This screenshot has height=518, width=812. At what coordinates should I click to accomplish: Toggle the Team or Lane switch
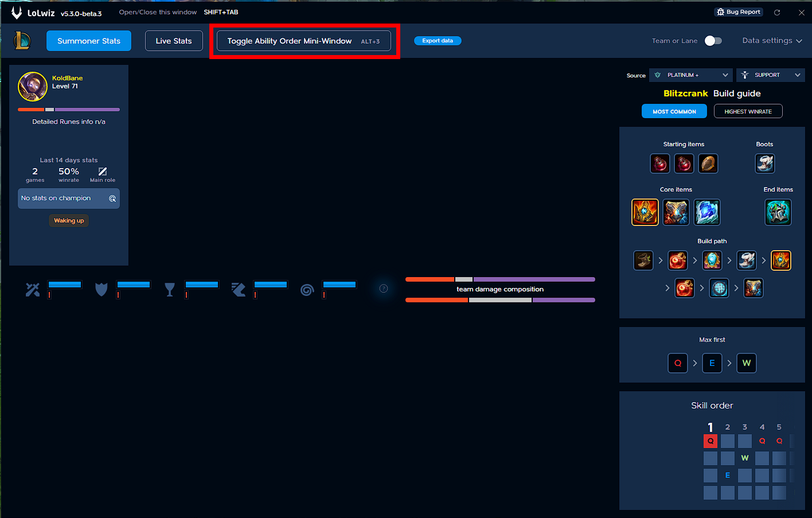713,41
